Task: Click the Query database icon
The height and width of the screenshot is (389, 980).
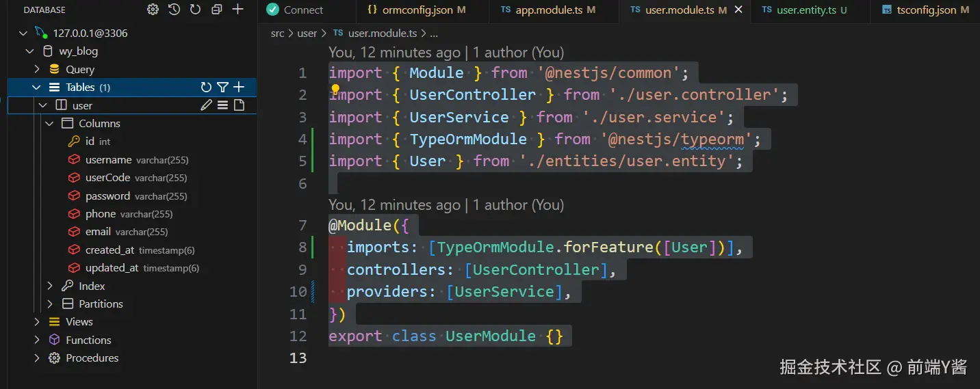Action: [x=54, y=69]
